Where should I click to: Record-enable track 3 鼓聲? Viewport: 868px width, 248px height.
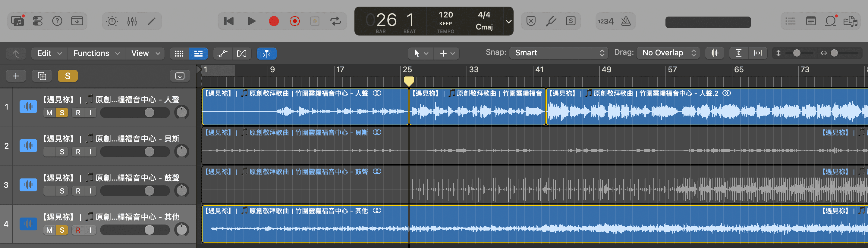[78, 191]
